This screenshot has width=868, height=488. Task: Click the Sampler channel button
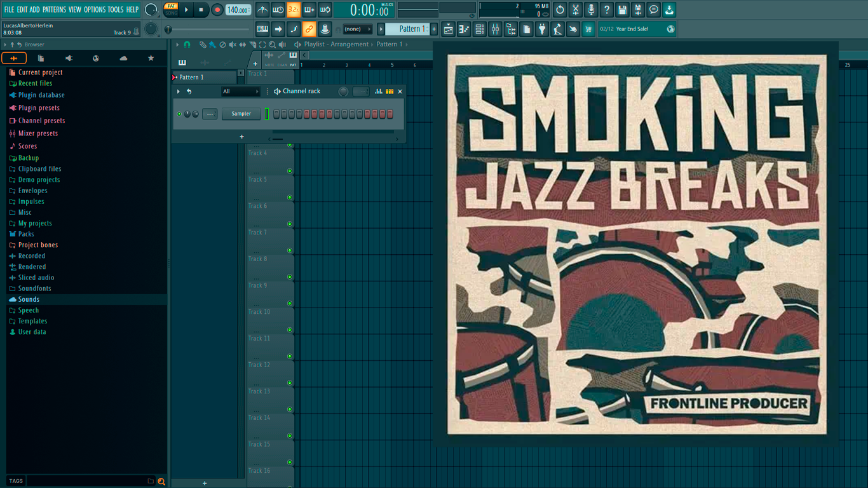tap(241, 114)
